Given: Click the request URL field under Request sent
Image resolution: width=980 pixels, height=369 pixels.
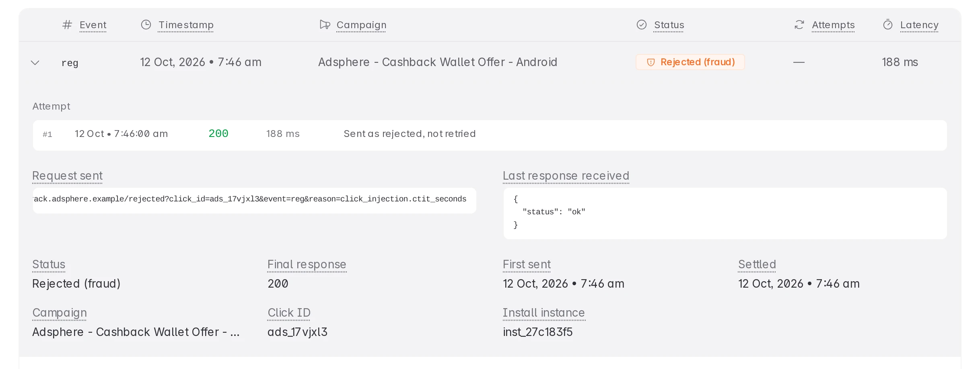Looking at the screenshot, I should [254, 200].
